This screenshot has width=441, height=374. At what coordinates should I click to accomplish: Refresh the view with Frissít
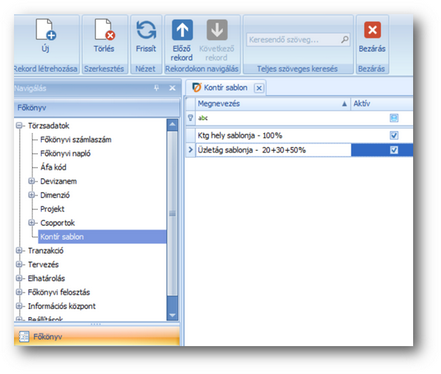(146, 36)
